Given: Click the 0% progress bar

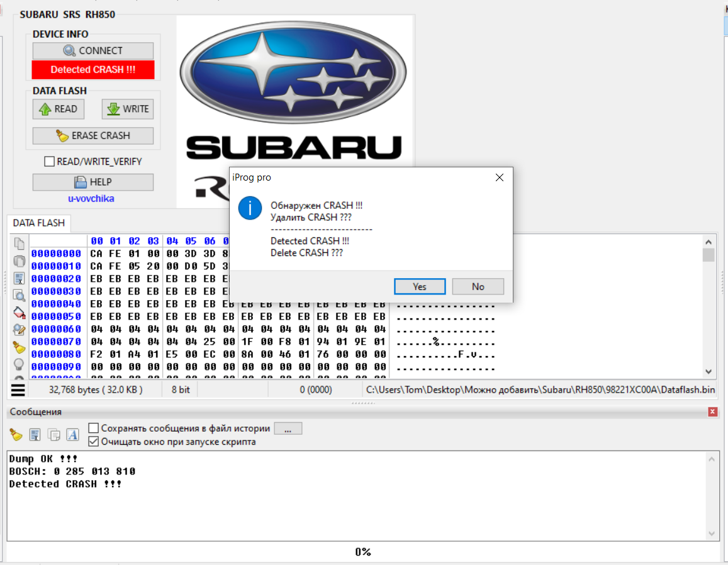Looking at the screenshot, I should coord(363,552).
